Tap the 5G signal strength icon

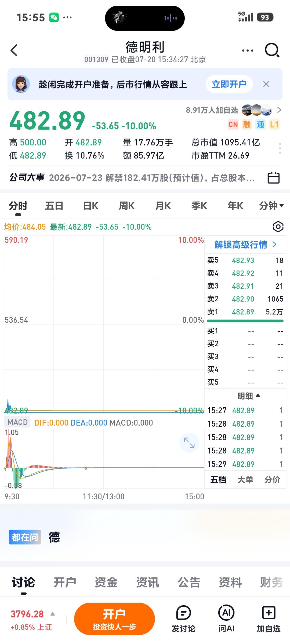(246, 17)
